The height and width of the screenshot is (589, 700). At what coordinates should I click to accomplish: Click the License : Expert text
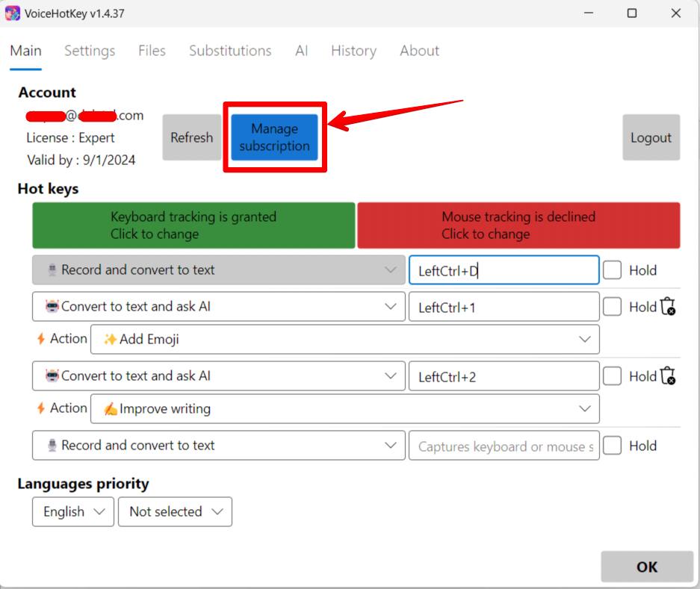(x=70, y=138)
